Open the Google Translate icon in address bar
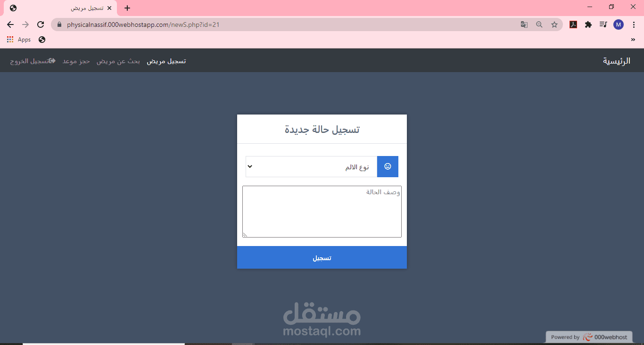 524,25
